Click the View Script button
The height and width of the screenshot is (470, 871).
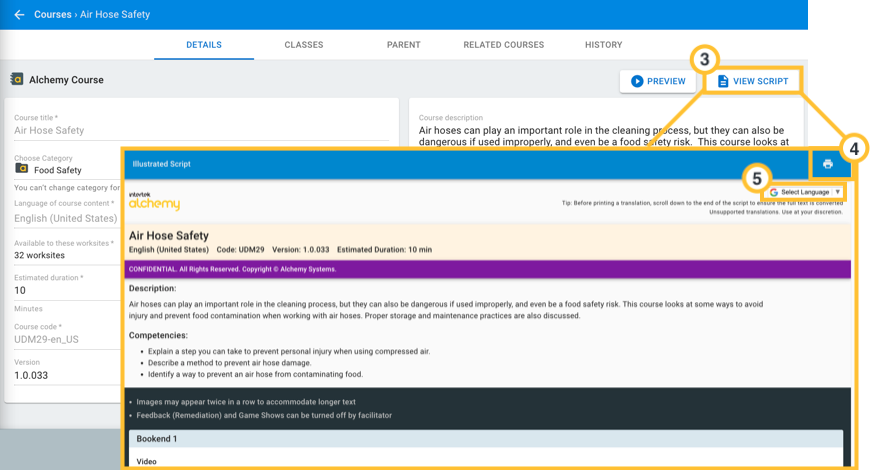tap(753, 81)
